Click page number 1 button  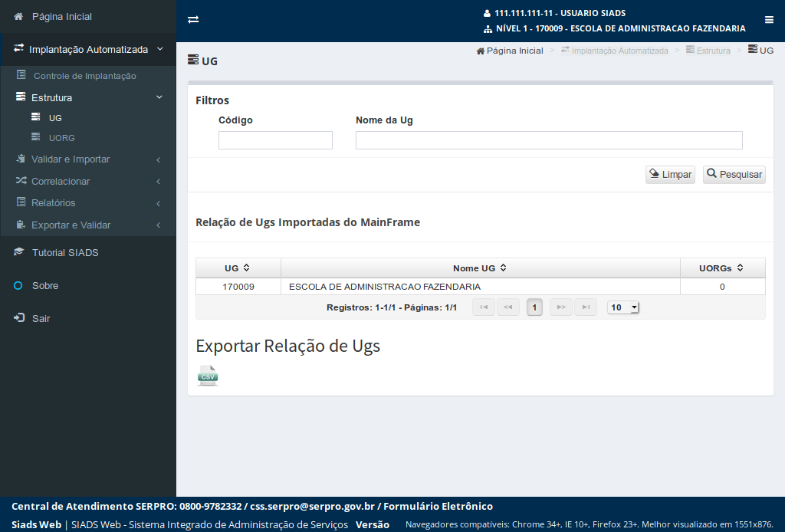(x=534, y=307)
